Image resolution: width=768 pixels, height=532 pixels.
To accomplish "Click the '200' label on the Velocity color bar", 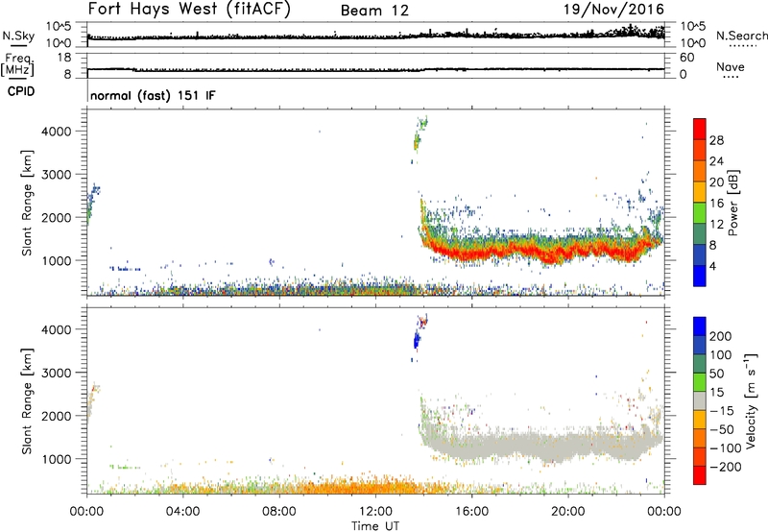I will [721, 336].
